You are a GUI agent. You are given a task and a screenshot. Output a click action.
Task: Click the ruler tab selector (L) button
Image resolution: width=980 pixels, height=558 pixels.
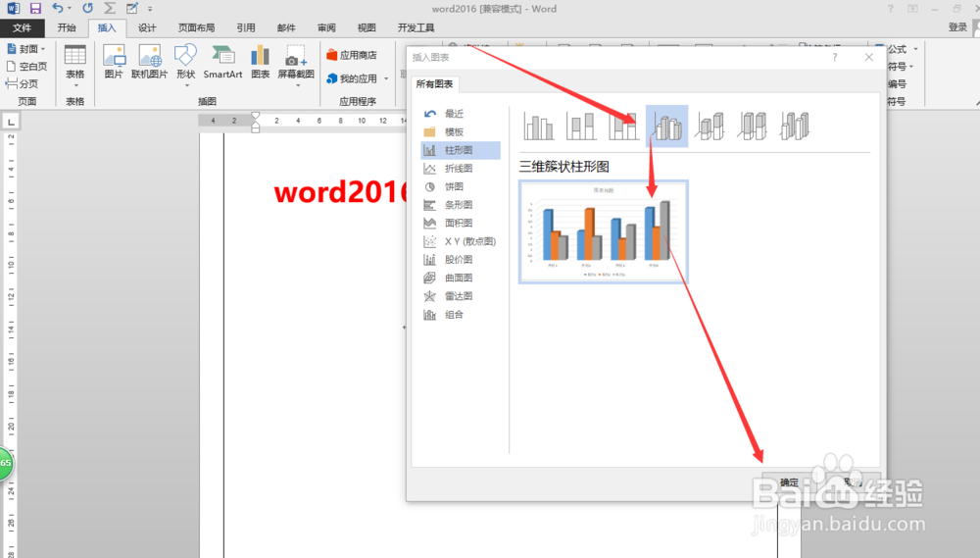point(11,122)
